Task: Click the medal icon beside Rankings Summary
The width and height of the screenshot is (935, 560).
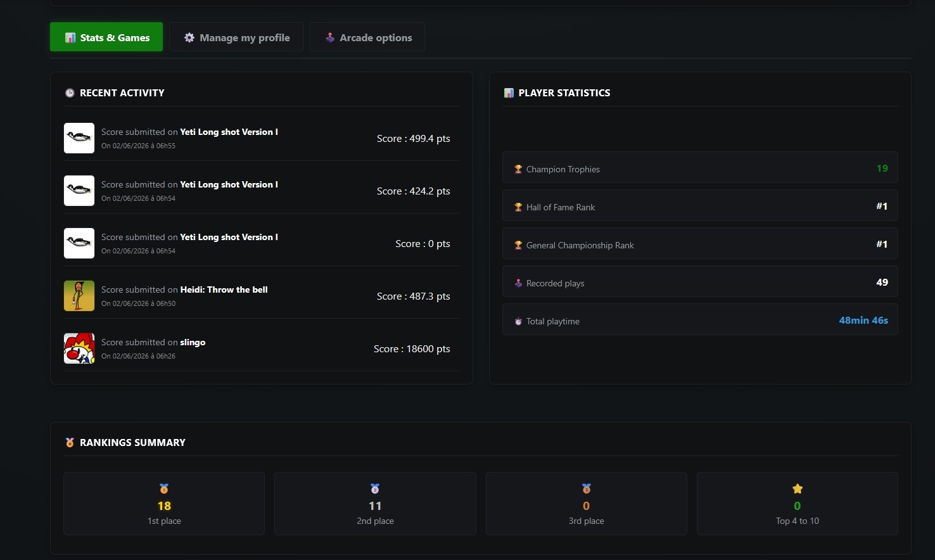Action: point(70,443)
